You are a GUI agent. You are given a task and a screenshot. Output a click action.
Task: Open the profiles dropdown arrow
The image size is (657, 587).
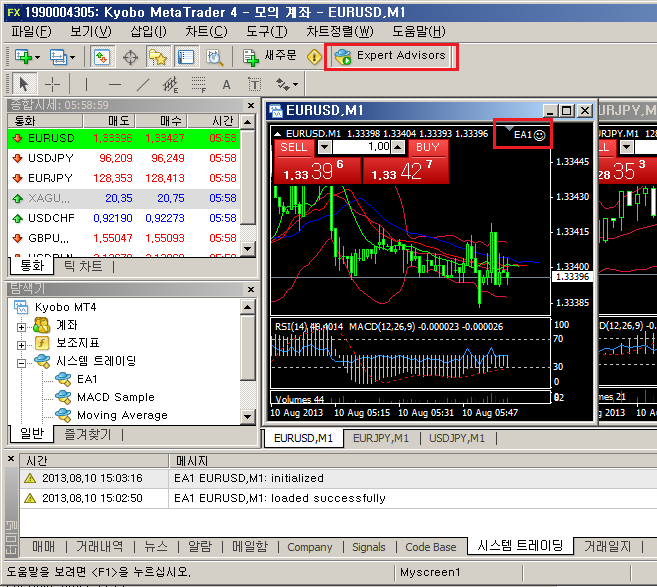[72, 57]
